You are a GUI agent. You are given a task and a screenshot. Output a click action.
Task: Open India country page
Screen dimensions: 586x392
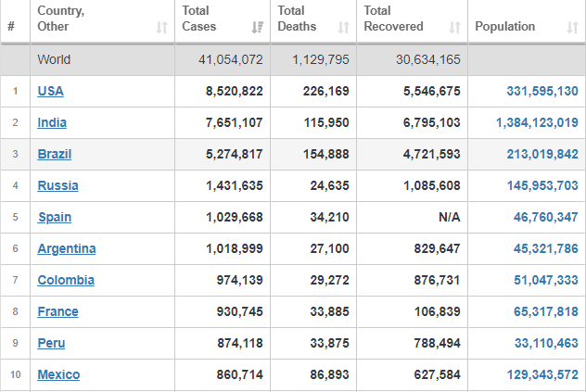pos(52,122)
